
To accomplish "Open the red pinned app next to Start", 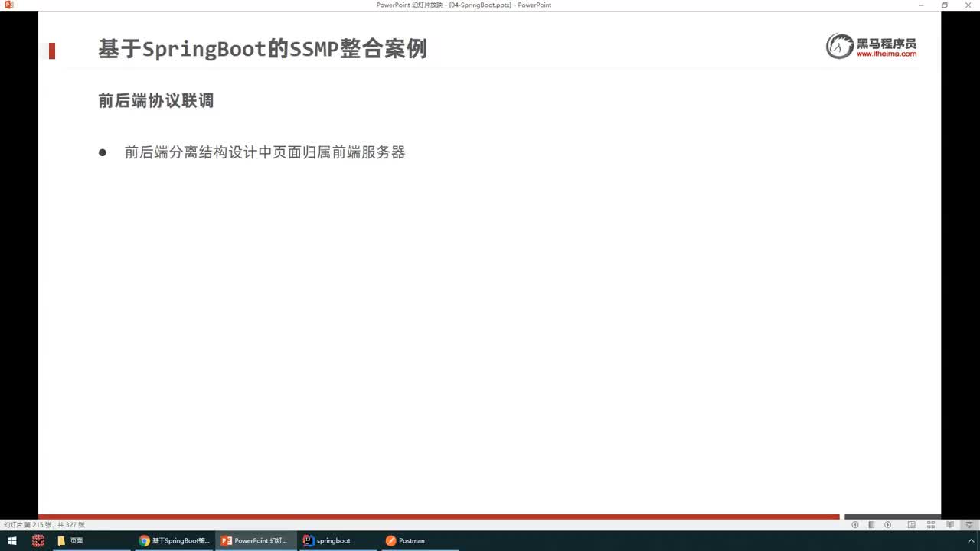I will [38, 540].
